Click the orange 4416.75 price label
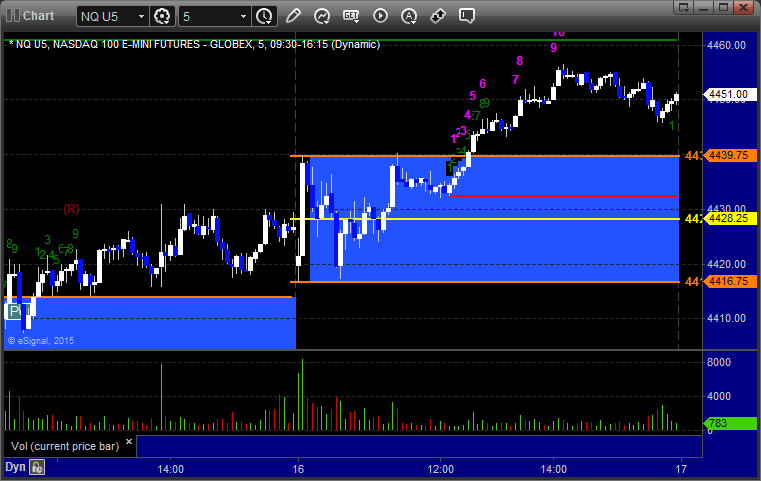The height and width of the screenshot is (481, 761). click(729, 282)
